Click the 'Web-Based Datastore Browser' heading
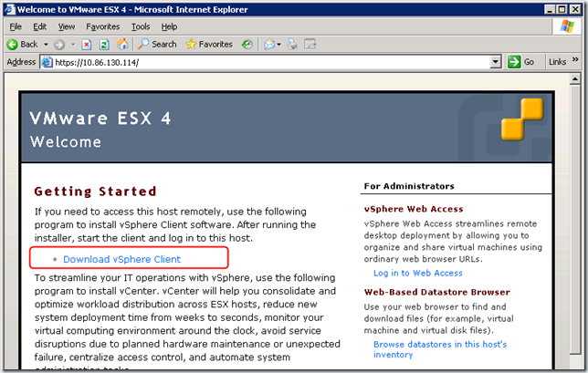The width and height of the screenshot is (588, 373). pyautogui.click(x=436, y=292)
